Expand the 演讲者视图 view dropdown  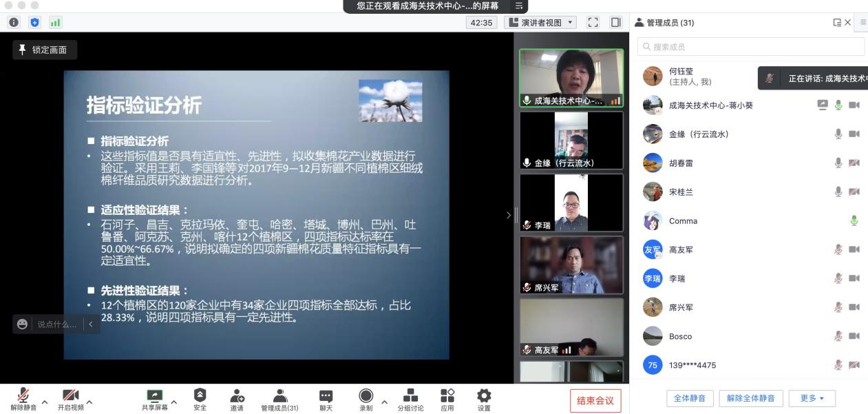pyautogui.click(x=540, y=23)
